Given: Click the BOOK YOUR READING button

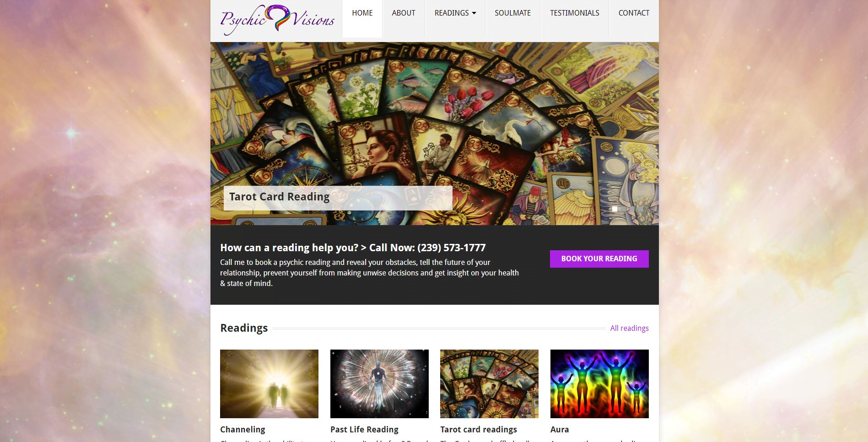Looking at the screenshot, I should click(x=599, y=259).
